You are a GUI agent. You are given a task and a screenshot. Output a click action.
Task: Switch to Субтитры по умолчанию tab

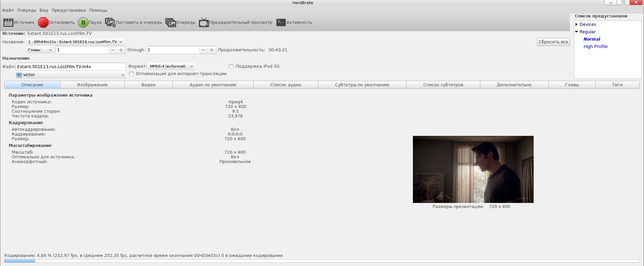(362, 85)
